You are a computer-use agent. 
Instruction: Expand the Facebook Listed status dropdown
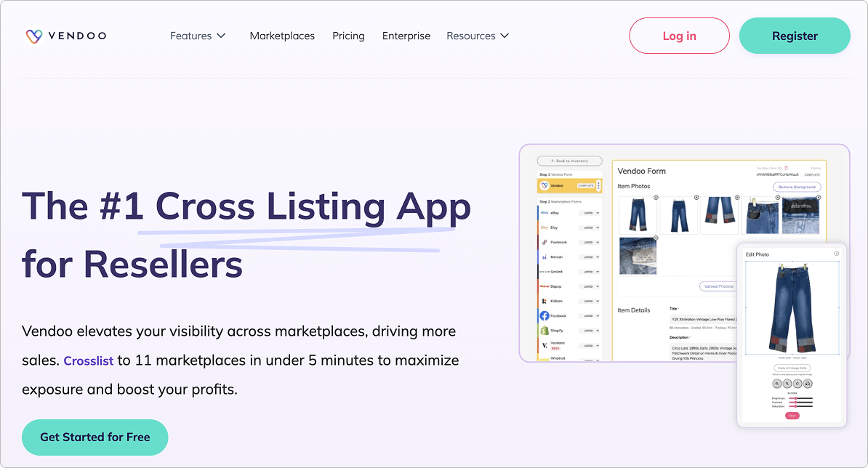pos(590,316)
